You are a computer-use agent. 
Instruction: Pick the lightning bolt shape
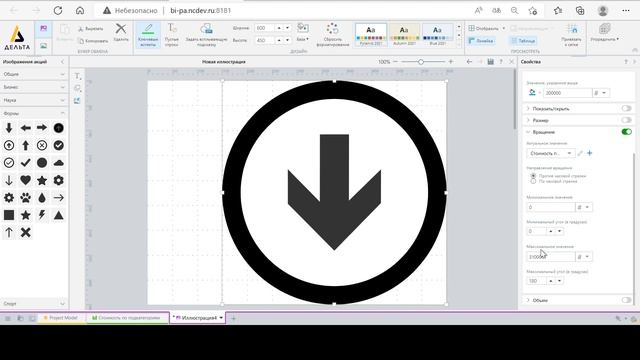pyautogui.click(x=42, y=215)
